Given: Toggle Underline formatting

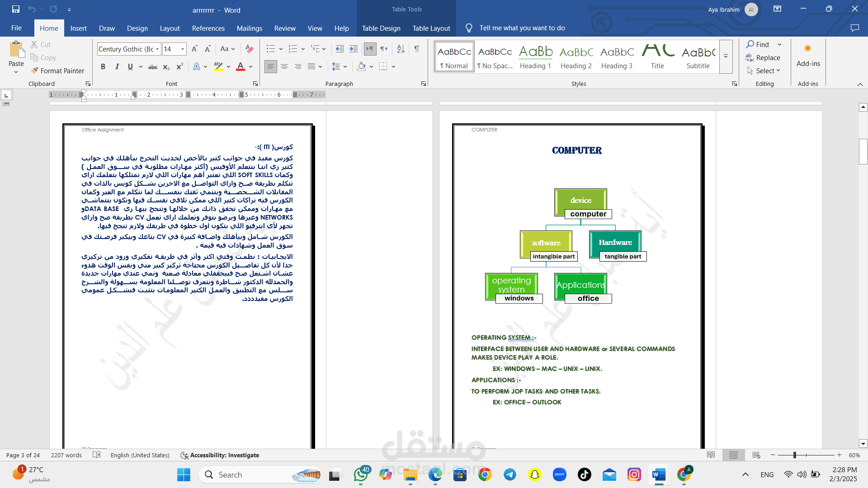Looking at the screenshot, I should tap(130, 67).
